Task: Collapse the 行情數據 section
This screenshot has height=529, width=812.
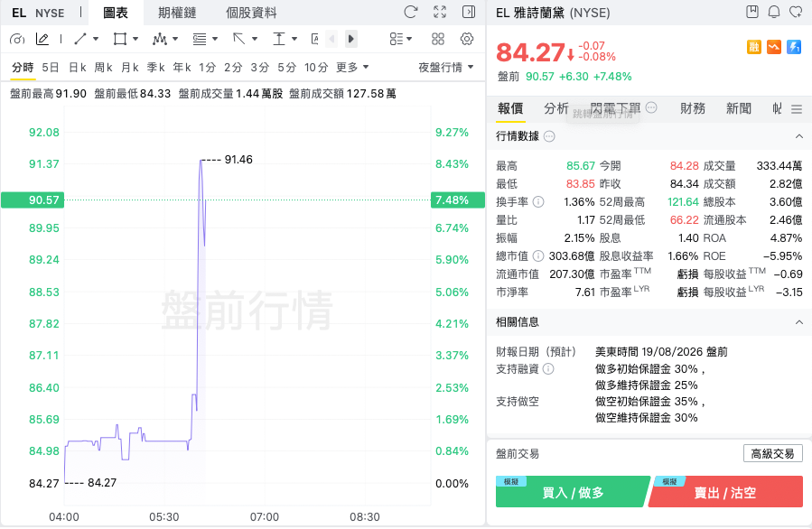Action: point(799,136)
